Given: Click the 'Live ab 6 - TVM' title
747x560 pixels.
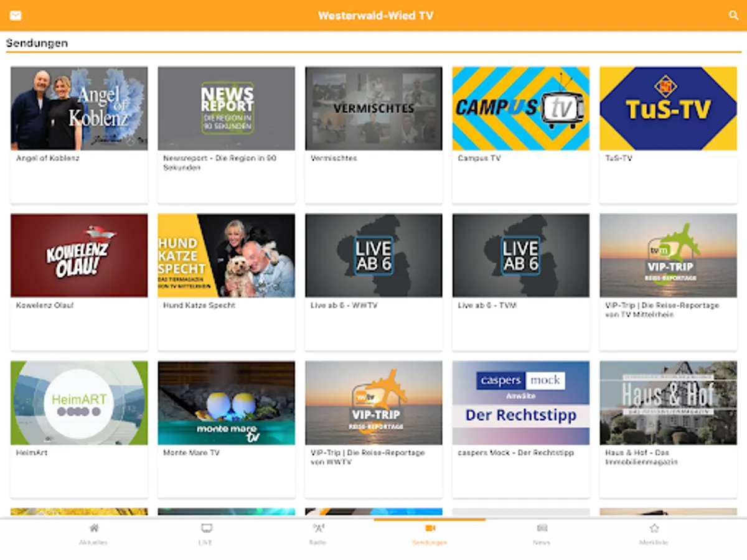Looking at the screenshot, I should click(487, 306).
